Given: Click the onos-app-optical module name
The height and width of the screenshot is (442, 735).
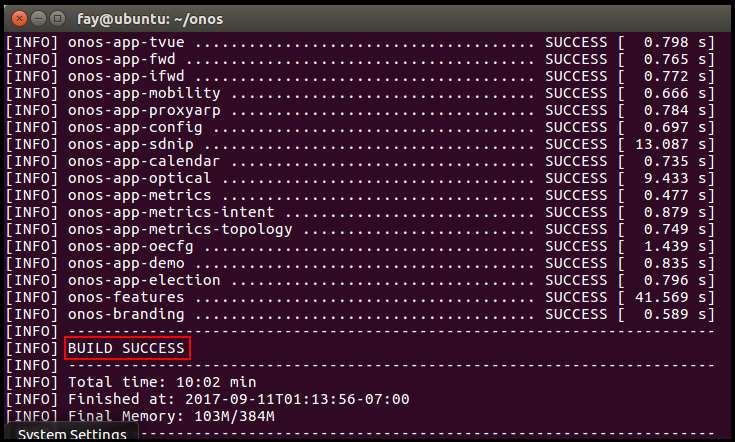Looking at the screenshot, I should click(x=139, y=178).
